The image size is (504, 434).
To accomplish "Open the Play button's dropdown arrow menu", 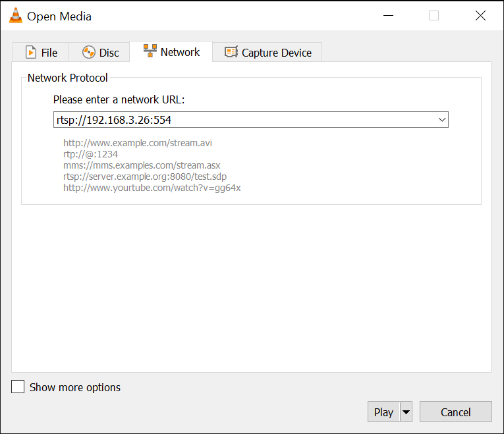I will pyautogui.click(x=406, y=412).
